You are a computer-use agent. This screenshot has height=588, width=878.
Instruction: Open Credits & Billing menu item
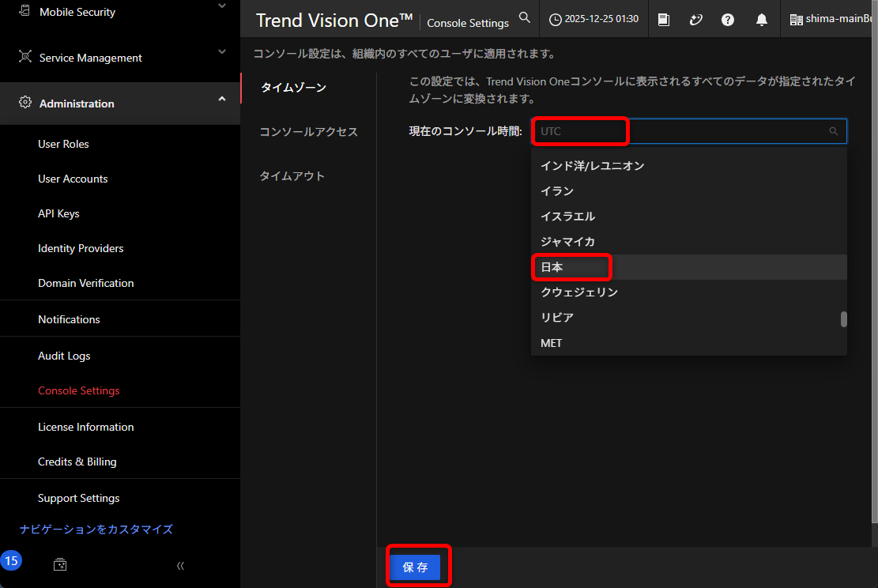(x=77, y=462)
